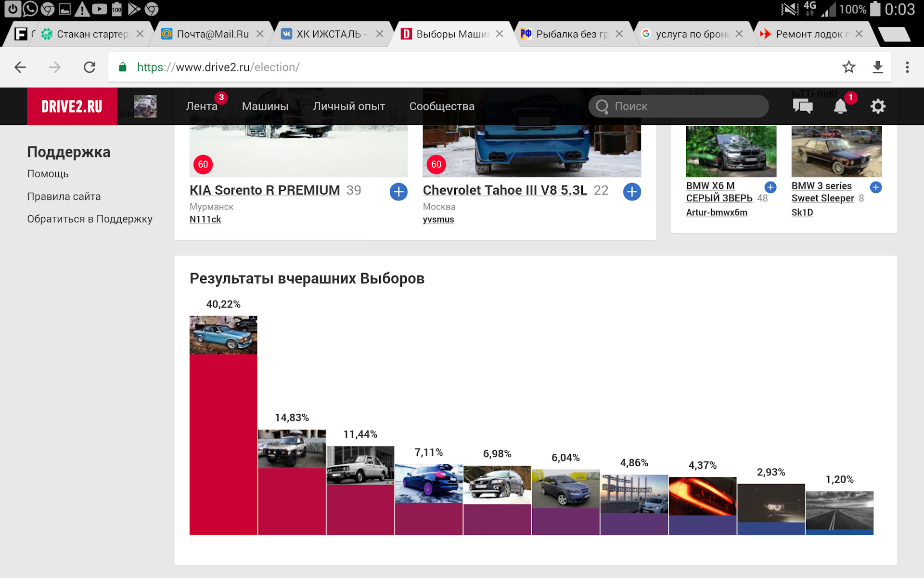Click the DRIVE2.RU logo
Image resolution: width=924 pixels, height=578 pixels.
click(x=72, y=106)
